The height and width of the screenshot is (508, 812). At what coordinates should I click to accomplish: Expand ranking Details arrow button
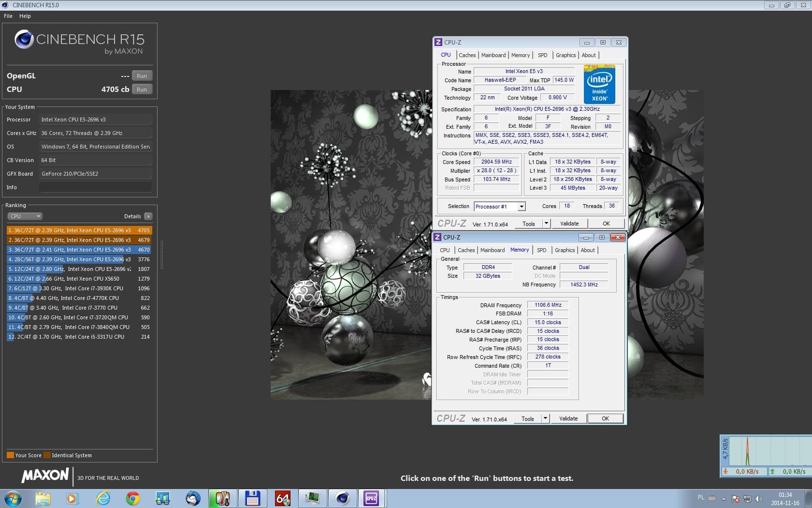pos(148,216)
